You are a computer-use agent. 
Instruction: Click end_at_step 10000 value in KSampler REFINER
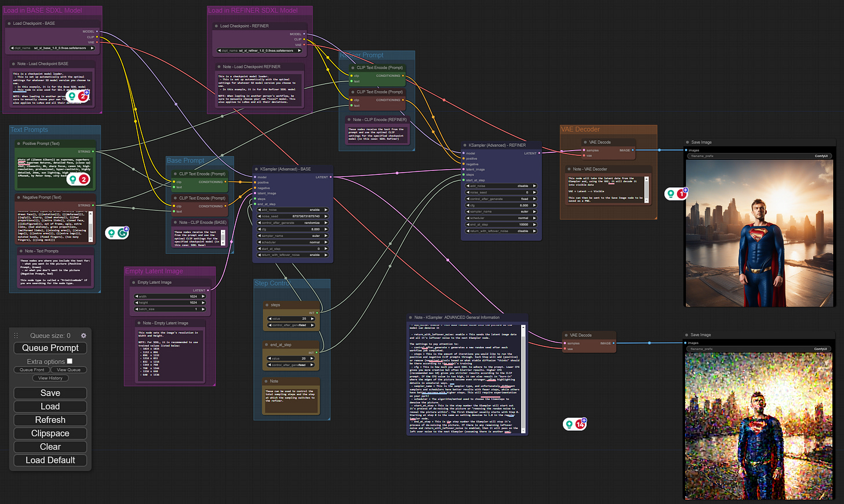point(501,224)
